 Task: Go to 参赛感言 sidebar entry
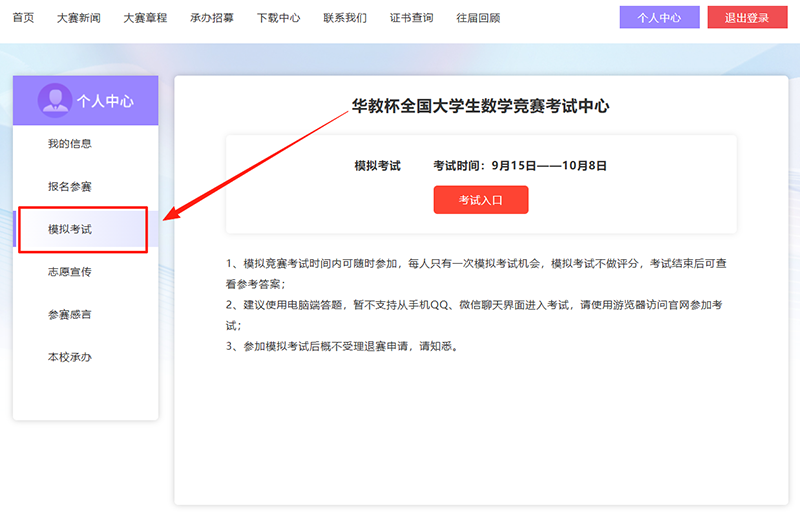[x=70, y=315]
